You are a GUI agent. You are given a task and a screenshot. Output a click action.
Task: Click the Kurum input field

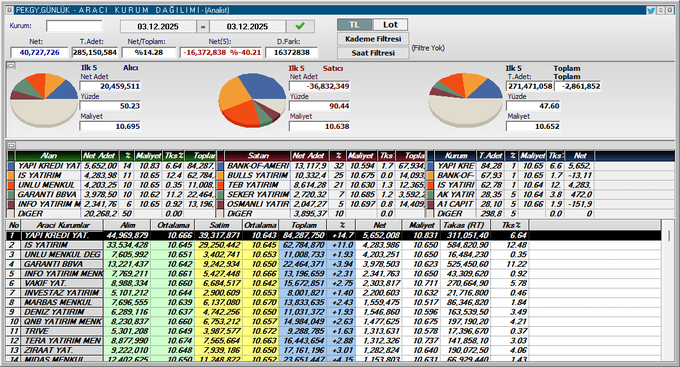[x=74, y=26]
